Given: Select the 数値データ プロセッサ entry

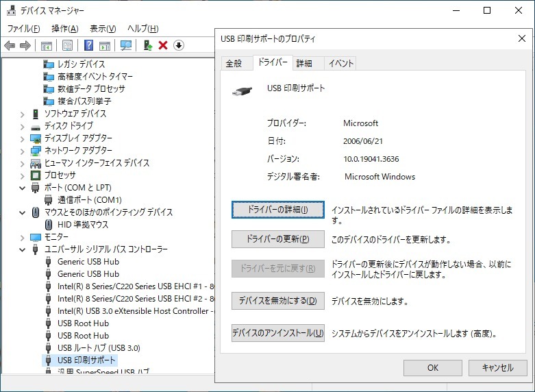Looking at the screenshot, I should click(x=91, y=89).
